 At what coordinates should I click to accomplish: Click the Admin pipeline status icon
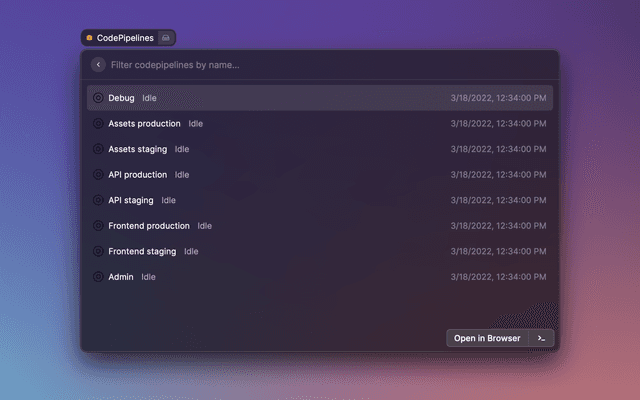98,277
